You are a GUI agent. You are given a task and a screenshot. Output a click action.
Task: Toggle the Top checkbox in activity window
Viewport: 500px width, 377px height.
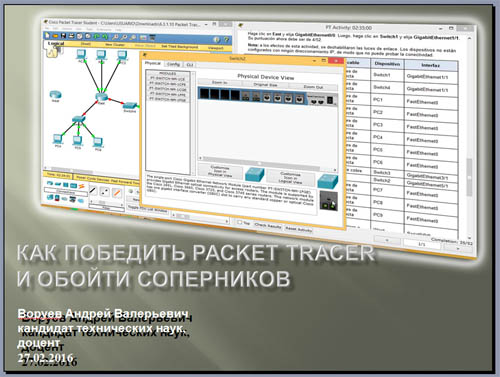click(x=240, y=222)
